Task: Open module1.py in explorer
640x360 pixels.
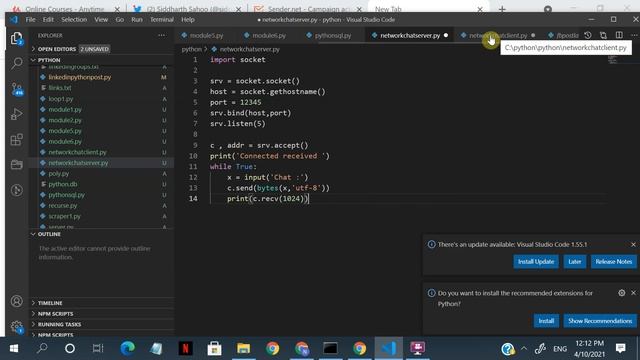Action: [65, 109]
